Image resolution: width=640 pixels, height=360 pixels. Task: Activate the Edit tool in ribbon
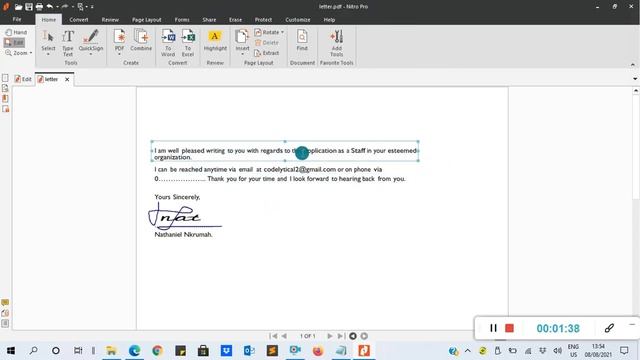pyautogui.click(x=14, y=42)
